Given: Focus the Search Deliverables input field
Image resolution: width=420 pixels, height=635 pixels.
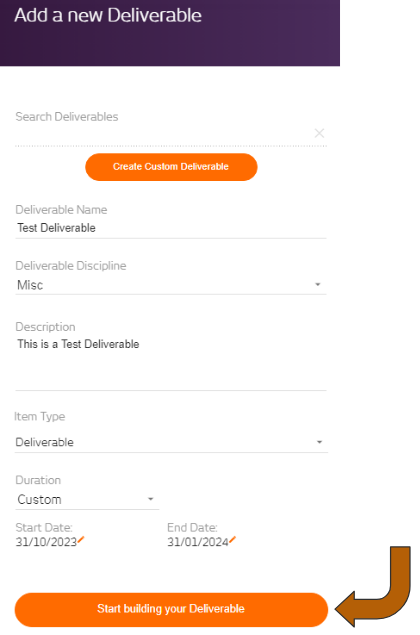Looking at the screenshot, I should coord(164,133).
